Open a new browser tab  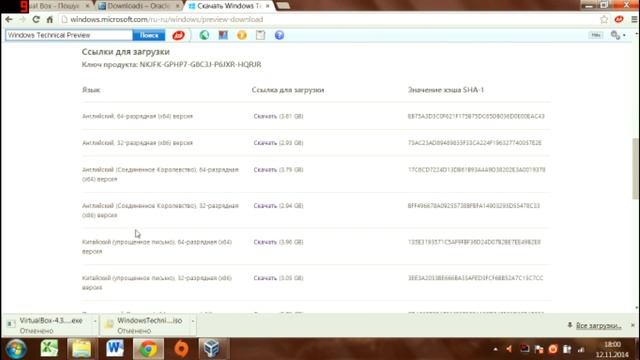tap(283, 6)
